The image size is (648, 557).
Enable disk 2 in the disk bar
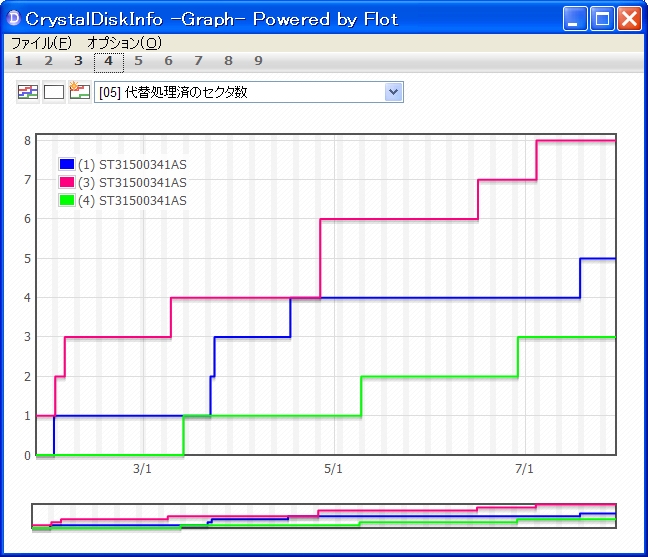tap(49, 61)
